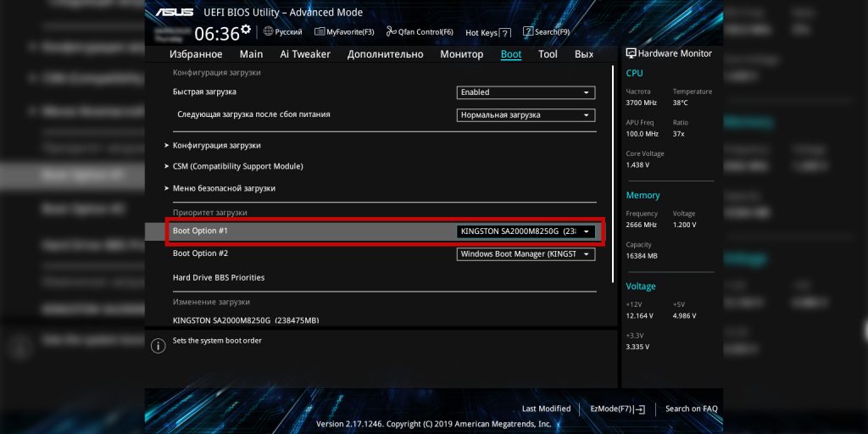Open the Выход tab
The image size is (868, 434).
(x=584, y=54)
